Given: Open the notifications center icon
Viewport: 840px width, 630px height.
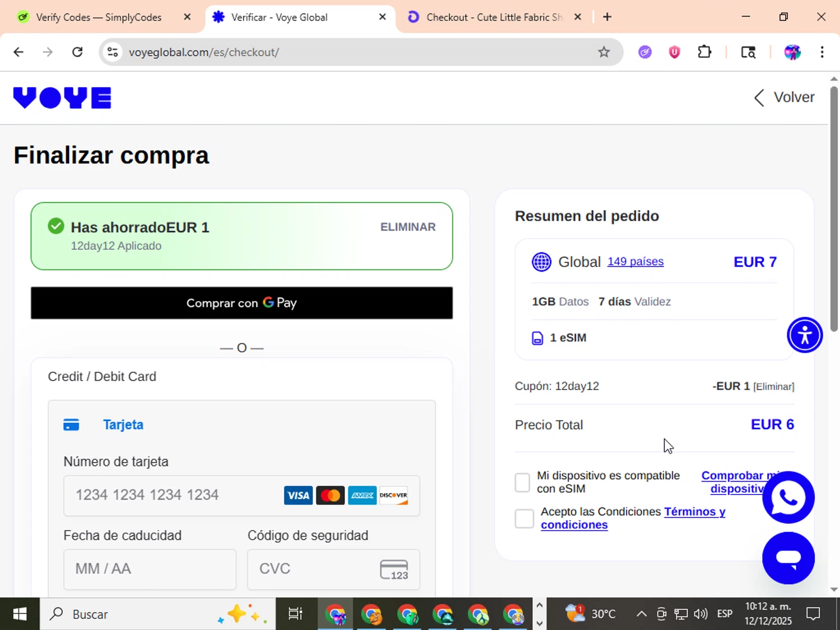Looking at the screenshot, I should coord(813,614).
